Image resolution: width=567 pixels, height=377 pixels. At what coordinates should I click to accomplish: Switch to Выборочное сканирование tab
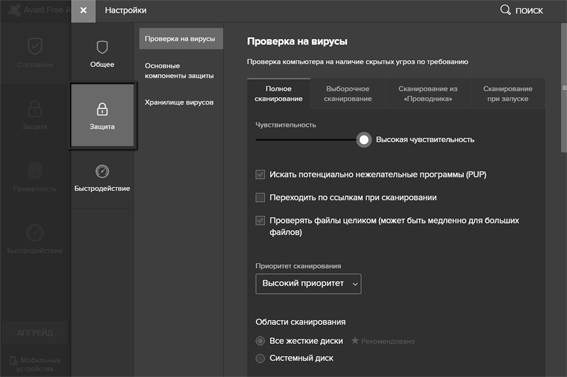348,94
